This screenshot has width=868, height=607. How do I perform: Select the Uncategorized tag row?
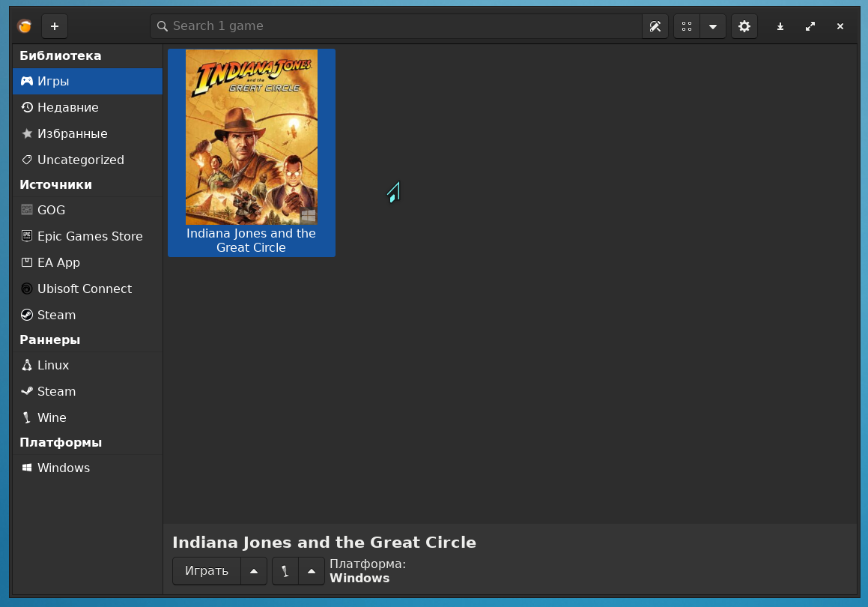click(x=88, y=160)
